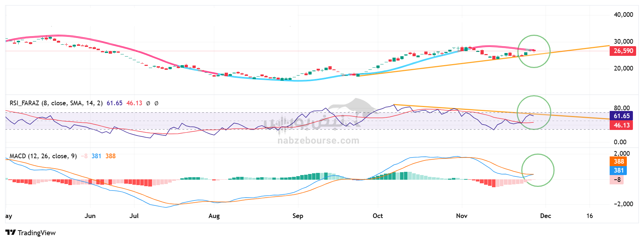Click the nabzebourse.com watermark text
This screenshot has width=644, height=242.
(x=318, y=141)
